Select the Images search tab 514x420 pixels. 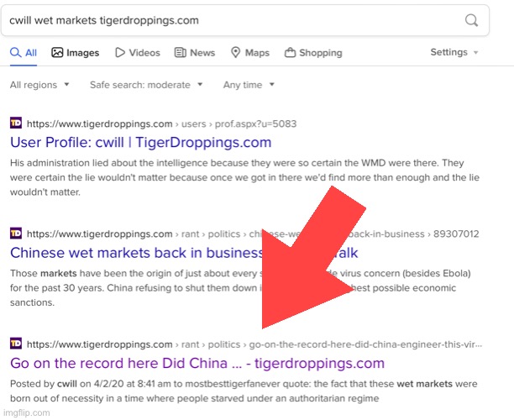tap(75, 53)
